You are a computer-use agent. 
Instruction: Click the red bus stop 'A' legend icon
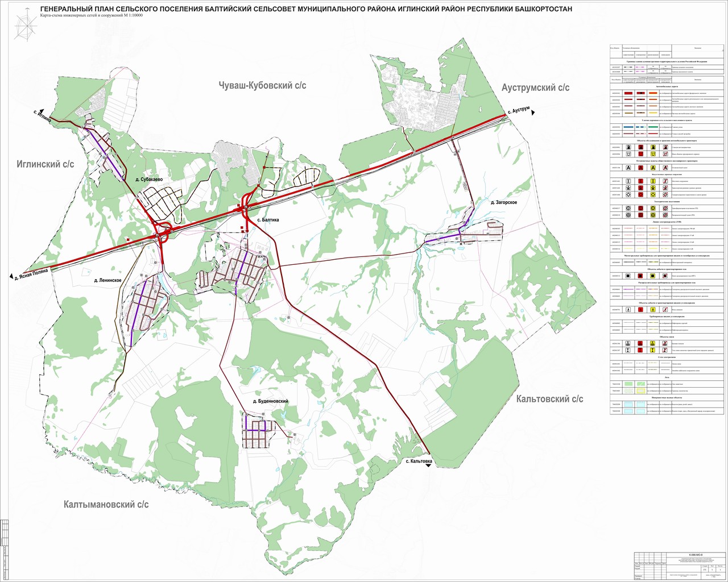640,168
